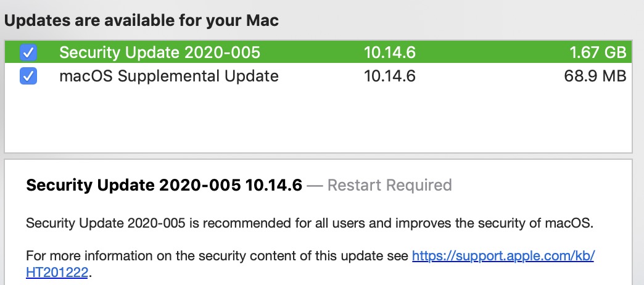Click the HT201222 link text
Screen dimensions: 644x285
(57, 272)
